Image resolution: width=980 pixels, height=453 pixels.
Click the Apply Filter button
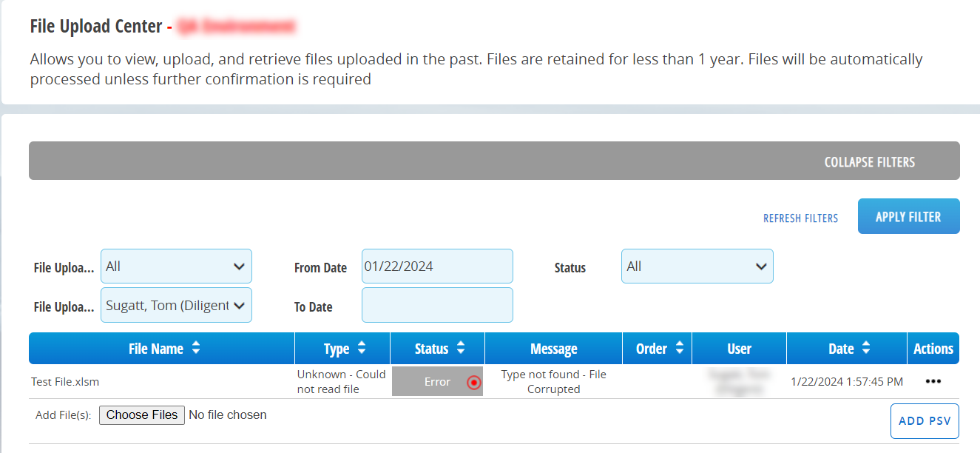point(908,216)
